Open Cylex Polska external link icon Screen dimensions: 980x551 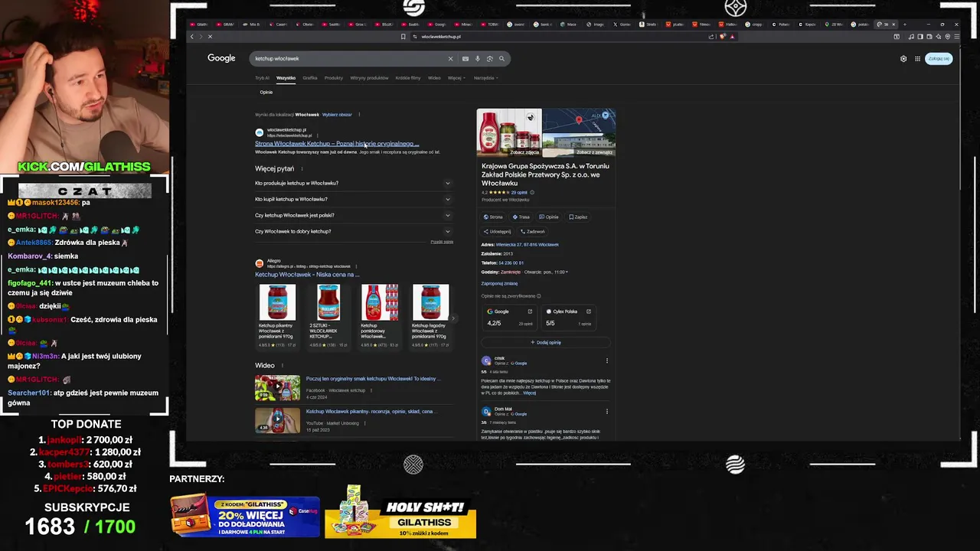(588, 311)
